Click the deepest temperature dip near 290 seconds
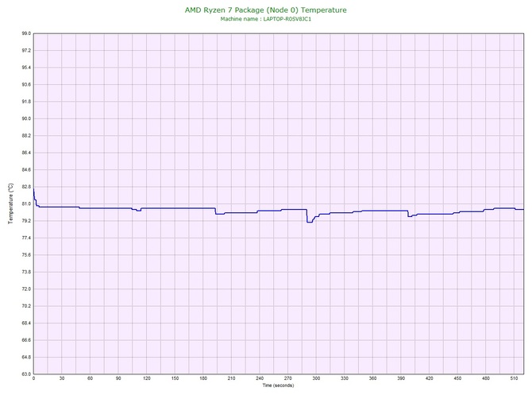 coord(310,222)
